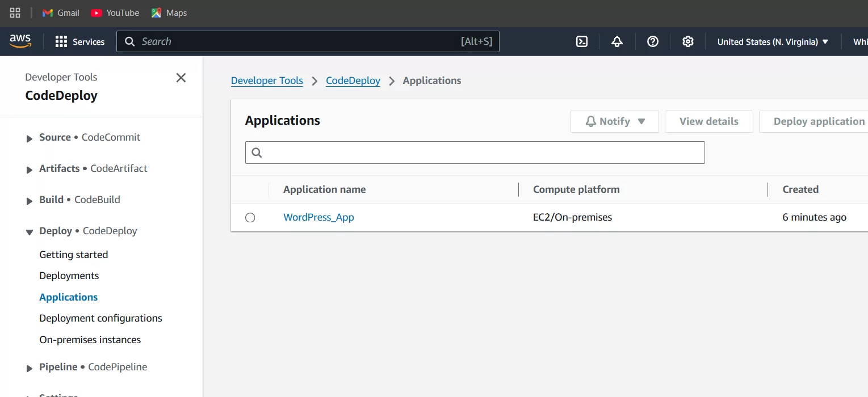Click the View details button
The image size is (868, 397).
(x=709, y=121)
